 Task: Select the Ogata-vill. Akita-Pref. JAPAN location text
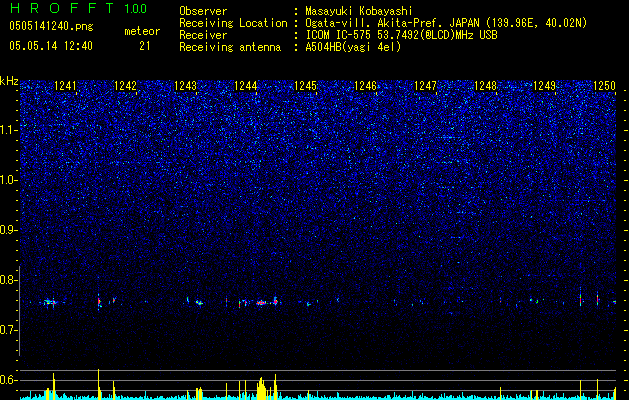tap(446, 23)
